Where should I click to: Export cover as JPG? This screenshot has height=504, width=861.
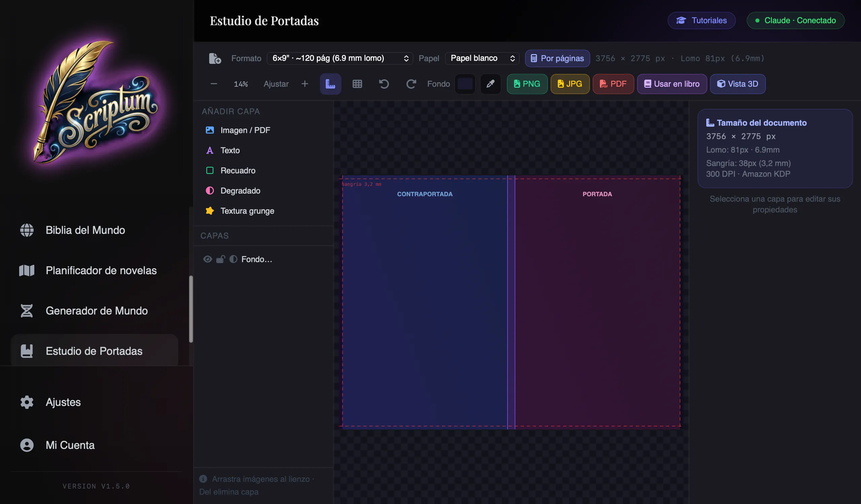(570, 84)
